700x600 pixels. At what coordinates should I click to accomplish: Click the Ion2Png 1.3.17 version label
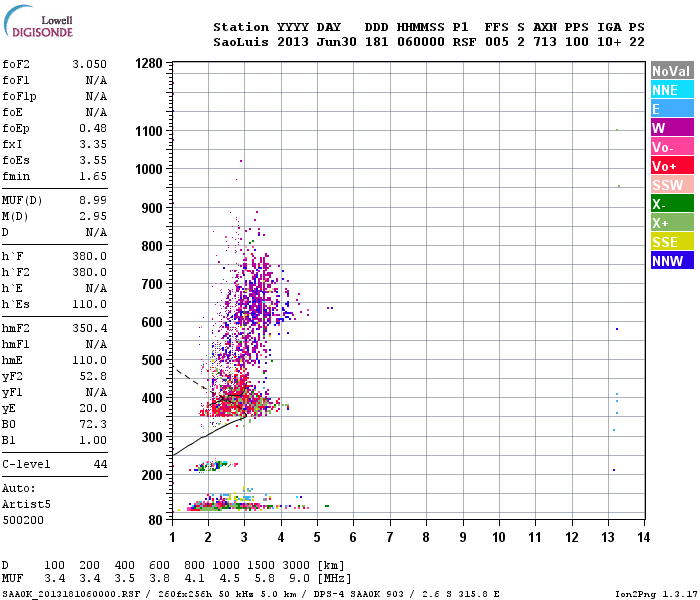pos(656,594)
